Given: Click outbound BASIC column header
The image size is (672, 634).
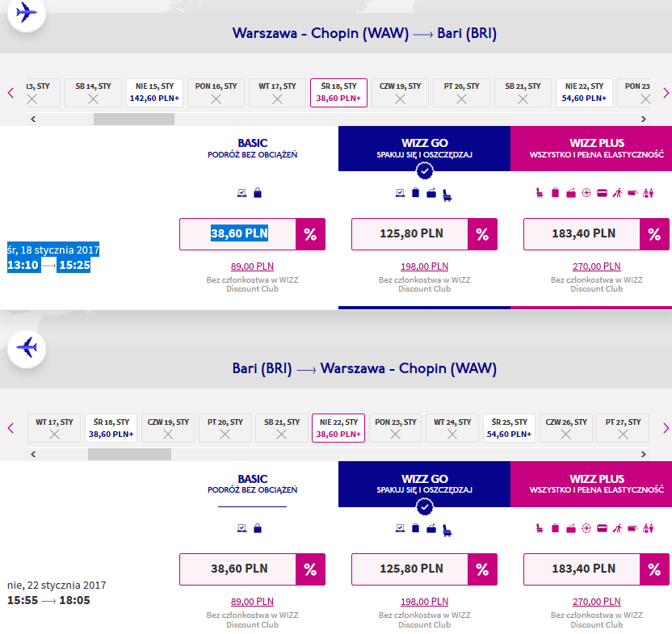Looking at the screenshot, I should click(x=253, y=149).
